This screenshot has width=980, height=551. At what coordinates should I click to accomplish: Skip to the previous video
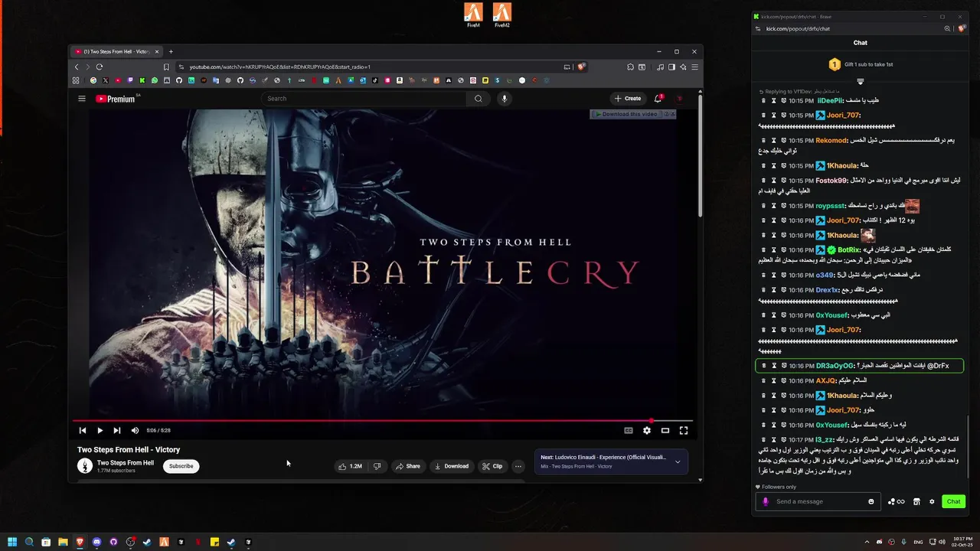83,431
